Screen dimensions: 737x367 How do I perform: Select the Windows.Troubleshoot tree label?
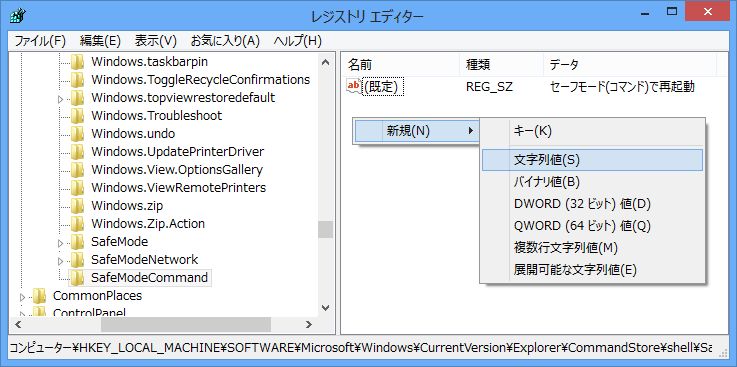pos(157,116)
